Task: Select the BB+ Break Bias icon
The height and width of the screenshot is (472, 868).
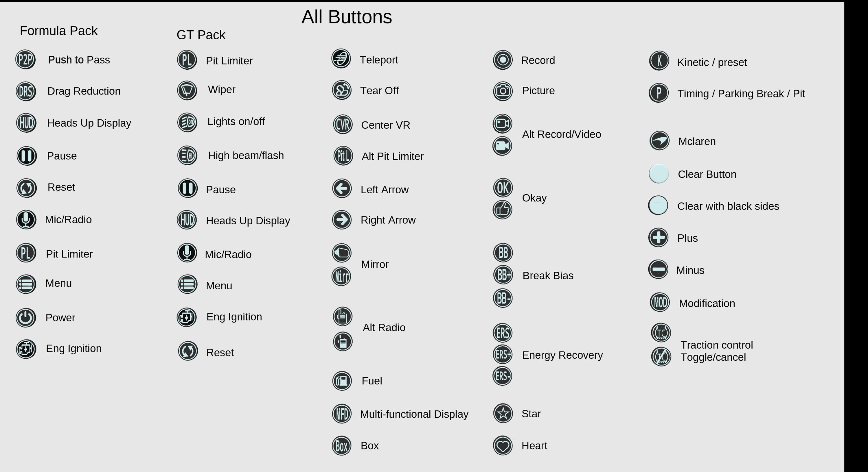Action: pos(503,275)
